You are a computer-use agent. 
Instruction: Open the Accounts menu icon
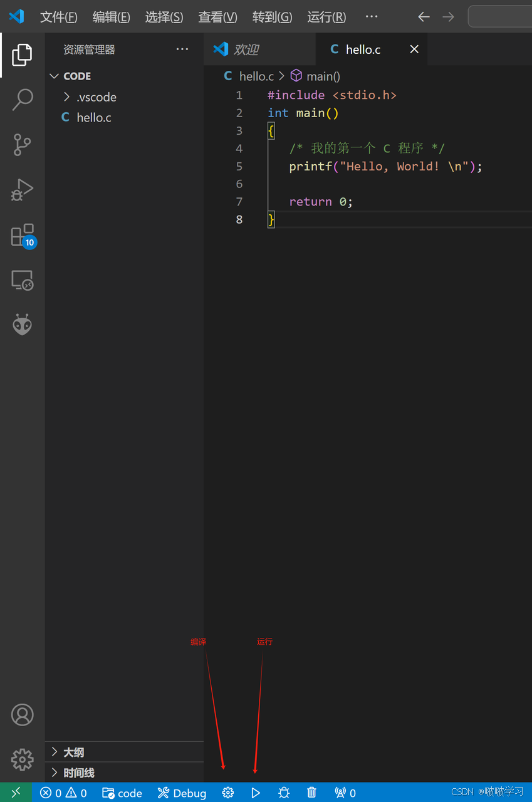[x=22, y=715]
